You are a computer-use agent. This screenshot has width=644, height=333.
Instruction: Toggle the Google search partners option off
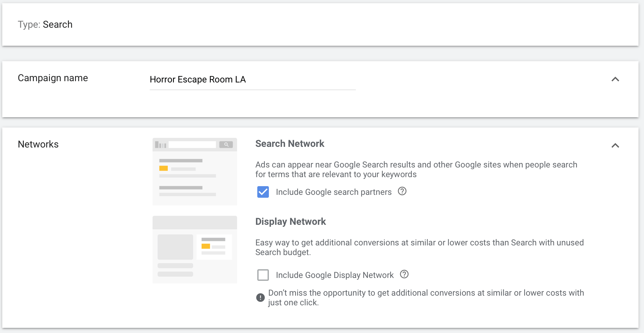[x=263, y=192]
